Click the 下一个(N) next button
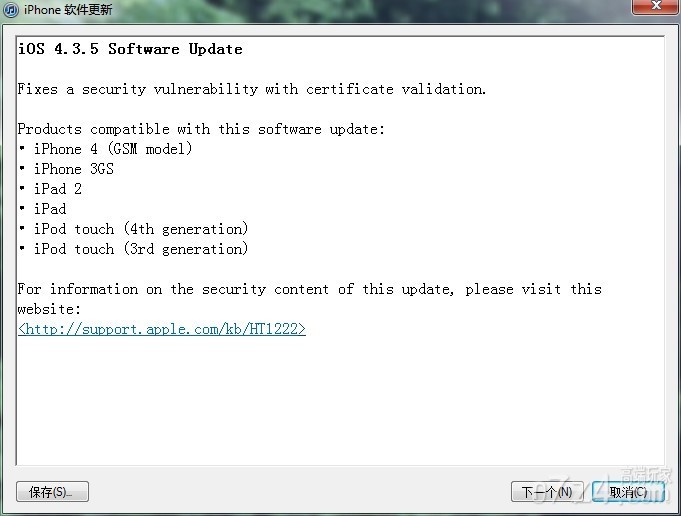This screenshot has width=681, height=516. 547,492
